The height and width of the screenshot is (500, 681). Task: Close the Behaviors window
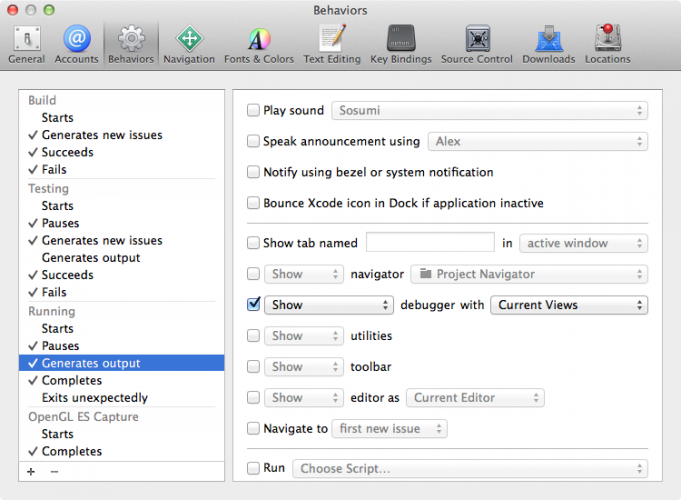click(13, 10)
